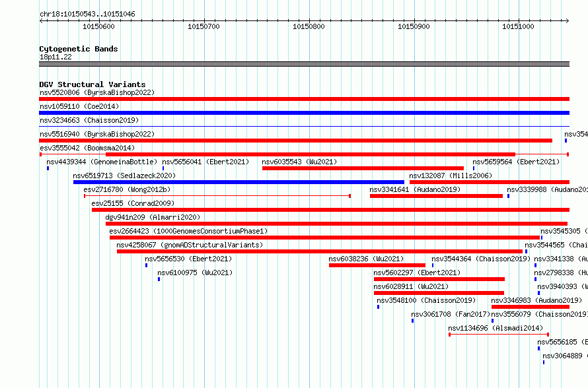The height and width of the screenshot is (388, 588).
Task: Select the red bar of nsv3346983
Action: [x=531, y=307]
